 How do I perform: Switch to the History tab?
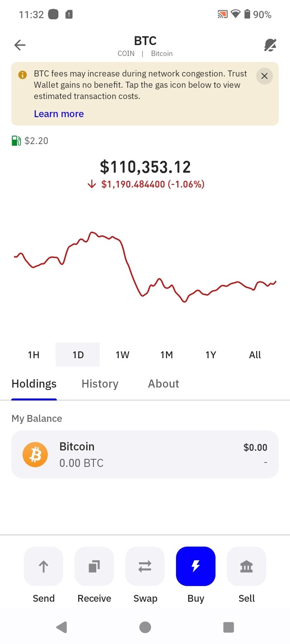point(100,384)
